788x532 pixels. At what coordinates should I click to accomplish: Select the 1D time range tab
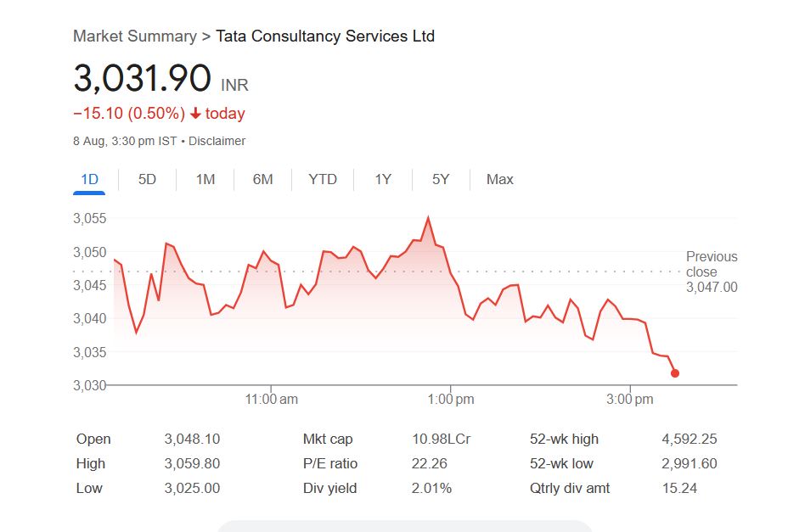click(89, 179)
